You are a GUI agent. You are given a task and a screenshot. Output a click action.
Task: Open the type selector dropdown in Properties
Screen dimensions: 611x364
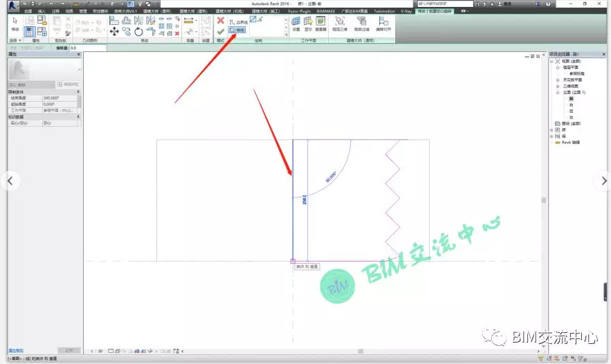[x=79, y=70]
